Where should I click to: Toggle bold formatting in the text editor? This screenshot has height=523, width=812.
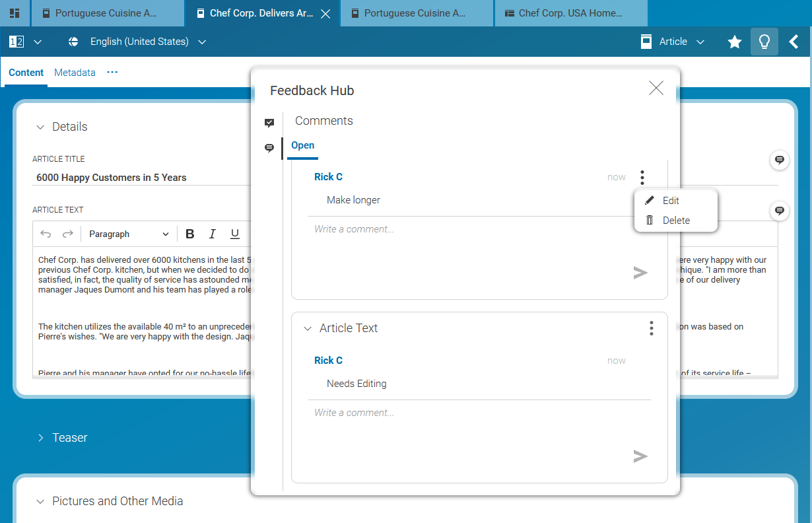[190, 233]
